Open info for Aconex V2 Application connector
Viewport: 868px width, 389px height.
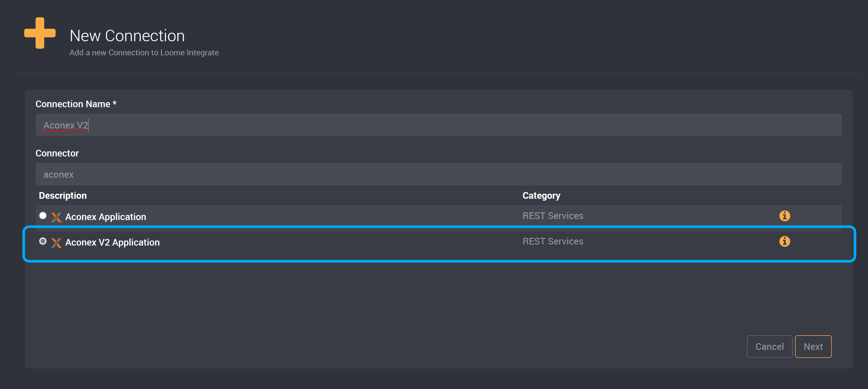(784, 241)
